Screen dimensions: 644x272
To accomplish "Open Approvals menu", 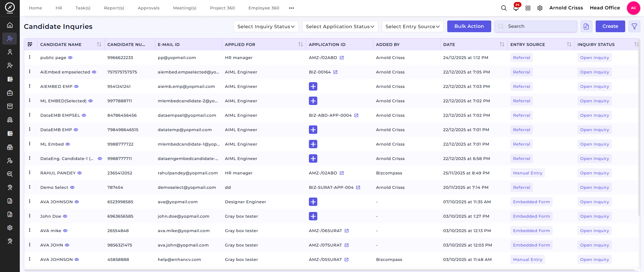I will coord(148,8).
